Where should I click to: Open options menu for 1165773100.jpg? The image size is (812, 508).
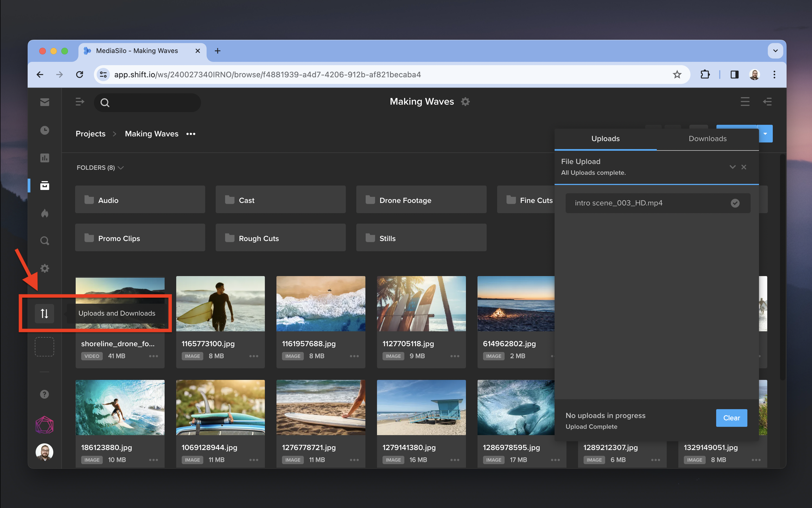[254, 356]
